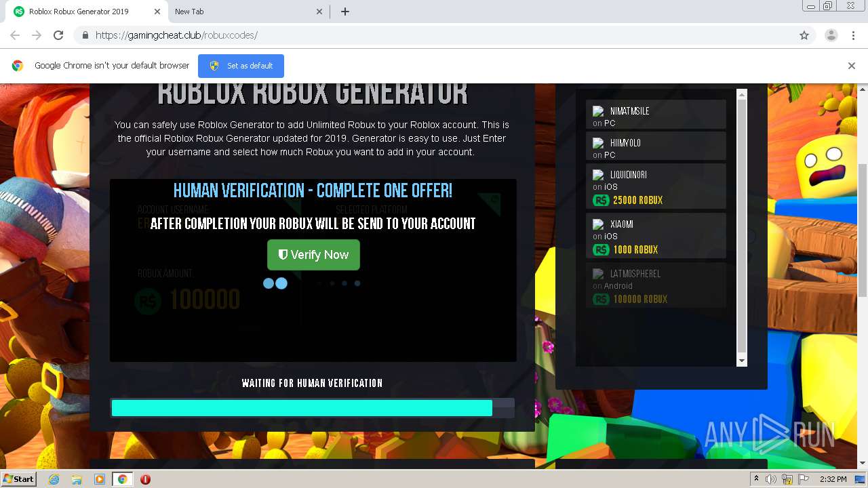The height and width of the screenshot is (488, 868).
Task: Close the New Tab tab
Action: pyautogui.click(x=320, y=12)
